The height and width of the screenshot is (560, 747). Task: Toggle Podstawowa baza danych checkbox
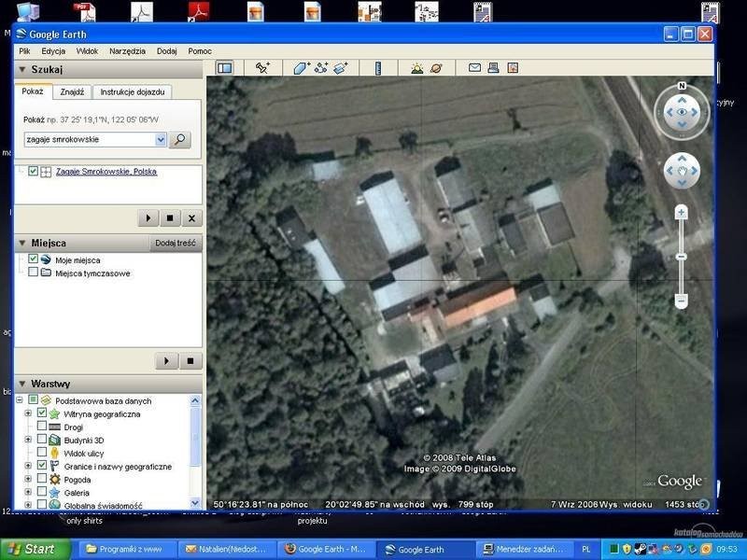33,399
